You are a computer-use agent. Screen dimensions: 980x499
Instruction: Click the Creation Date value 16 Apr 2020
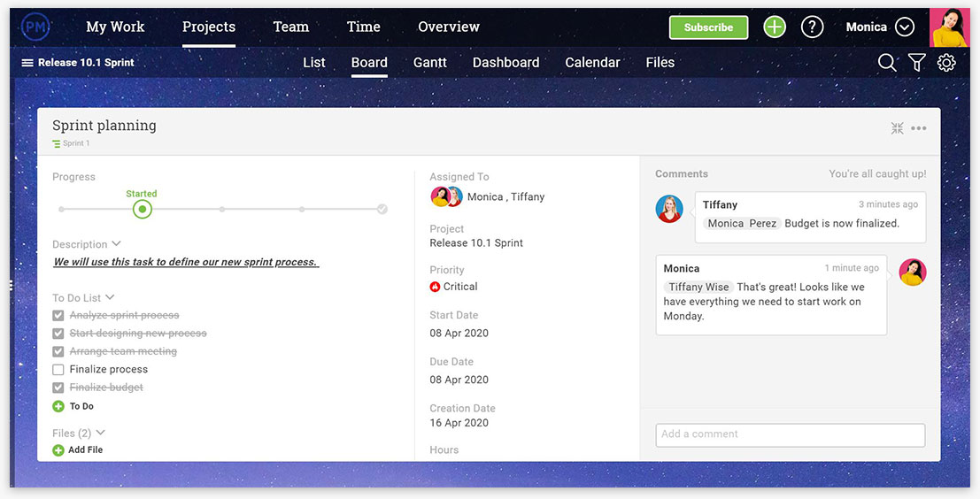pyautogui.click(x=459, y=423)
